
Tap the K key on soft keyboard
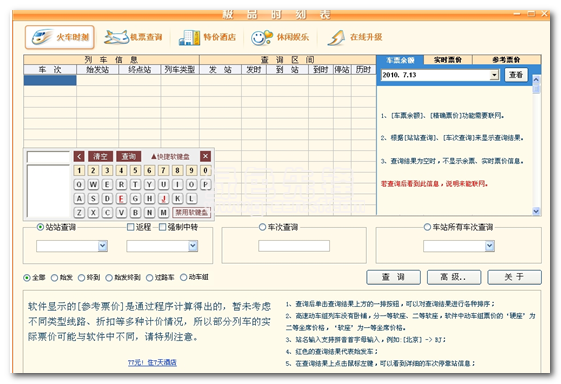pos(177,198)
